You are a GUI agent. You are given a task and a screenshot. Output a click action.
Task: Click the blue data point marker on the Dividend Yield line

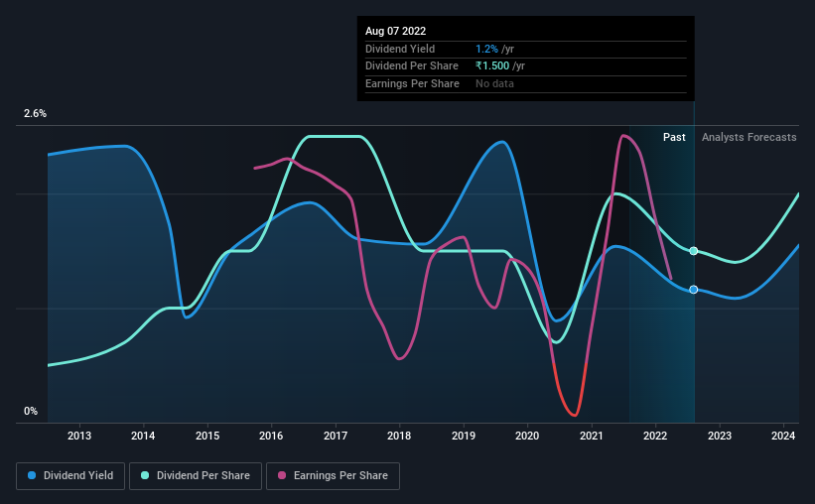[x=693, y=290]
